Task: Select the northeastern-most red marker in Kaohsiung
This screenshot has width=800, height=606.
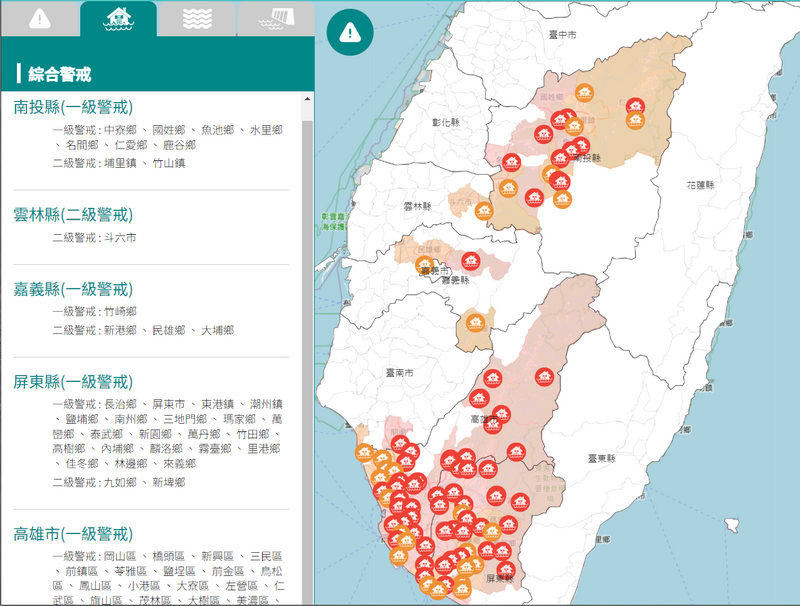Action: tap(544, 377)
